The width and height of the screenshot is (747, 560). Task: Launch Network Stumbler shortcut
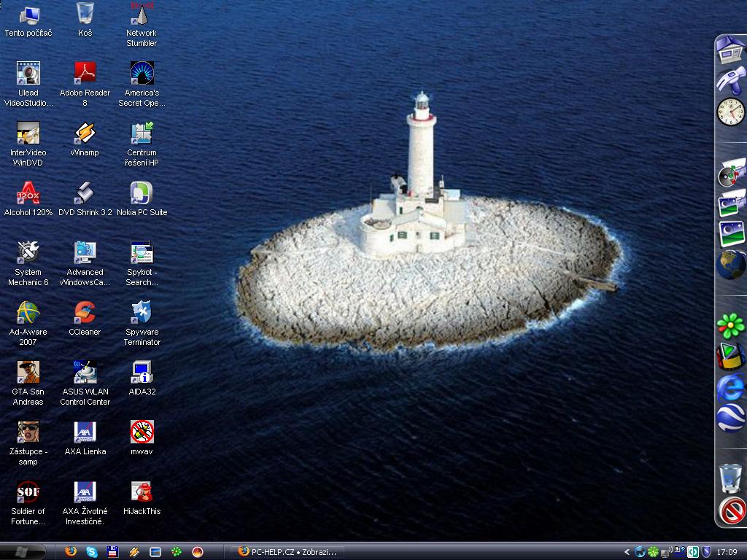tap(142, 15)
